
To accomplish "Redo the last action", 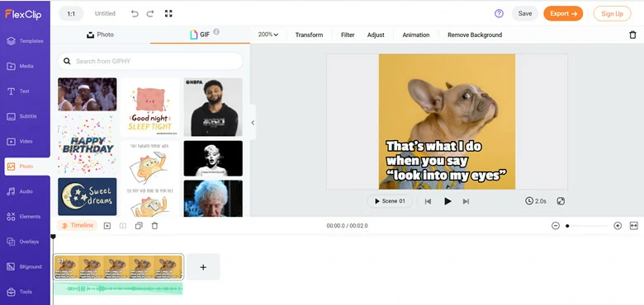I will 150,13.
